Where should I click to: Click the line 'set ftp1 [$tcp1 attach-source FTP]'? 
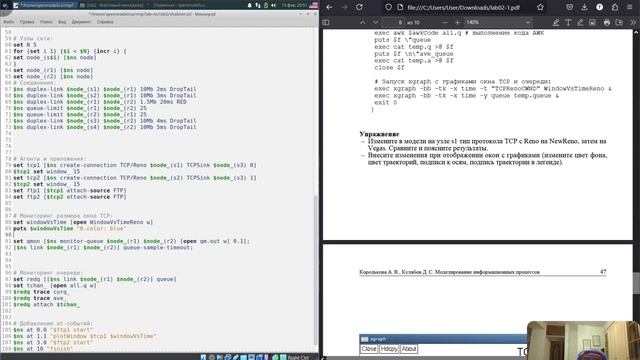(x=70, y=191)
